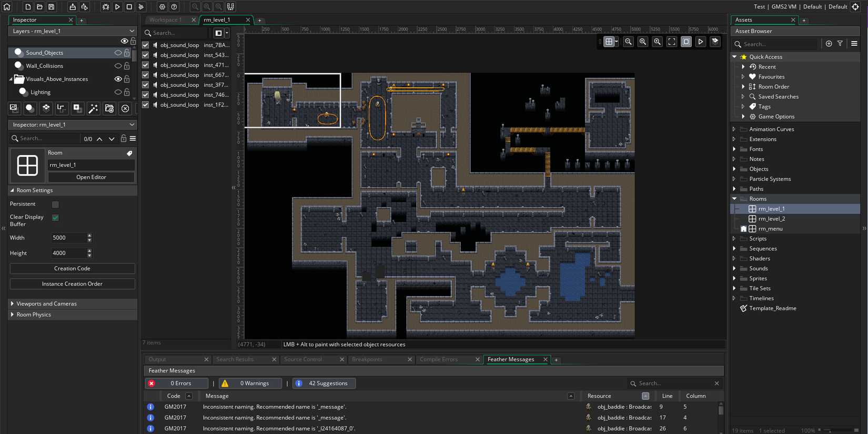Click the Creation Code button

pos(72,268)
